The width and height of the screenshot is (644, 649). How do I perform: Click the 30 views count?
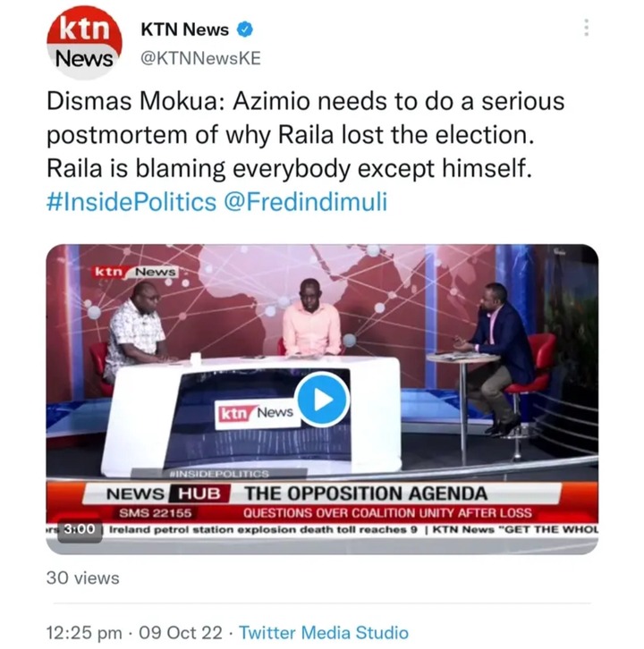(x=83, y=577)
